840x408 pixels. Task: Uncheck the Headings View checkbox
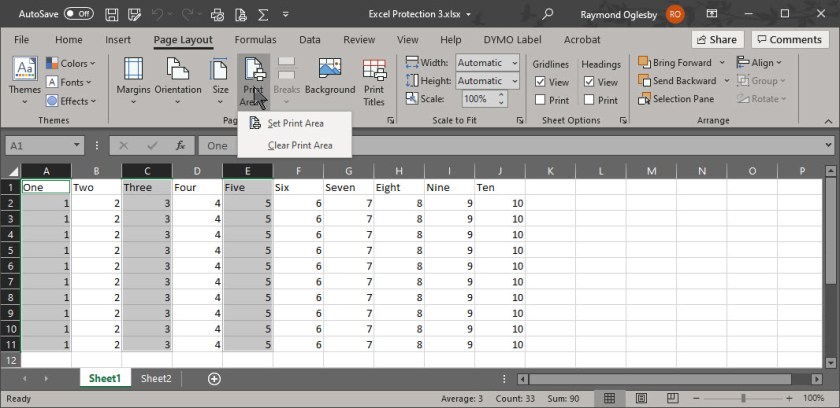point(589,82)
